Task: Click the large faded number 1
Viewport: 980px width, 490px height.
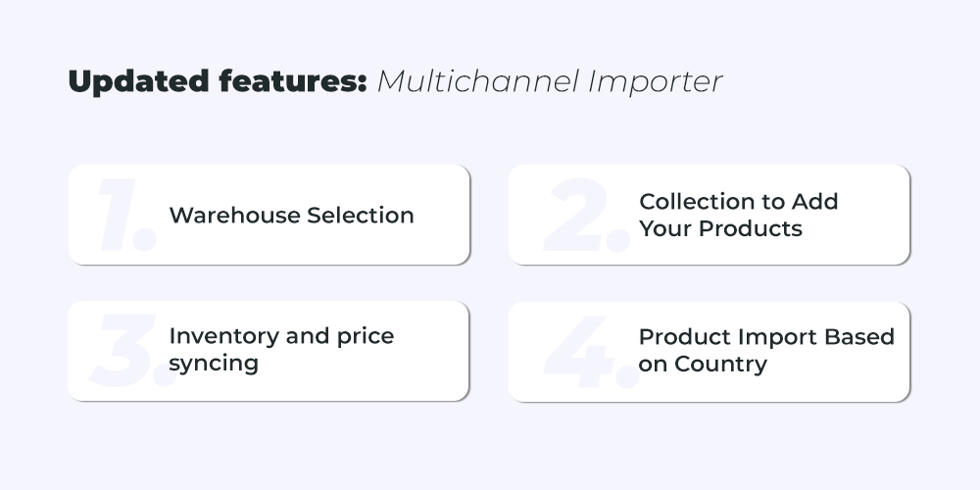Action: pyautogui.click(x=117, y=215)
